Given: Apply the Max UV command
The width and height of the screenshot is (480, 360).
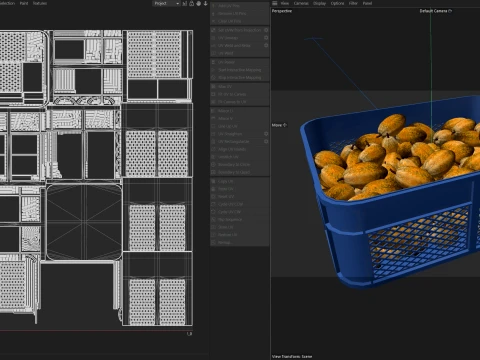Looking at the screenshot, I should click(x=239, y=86).
